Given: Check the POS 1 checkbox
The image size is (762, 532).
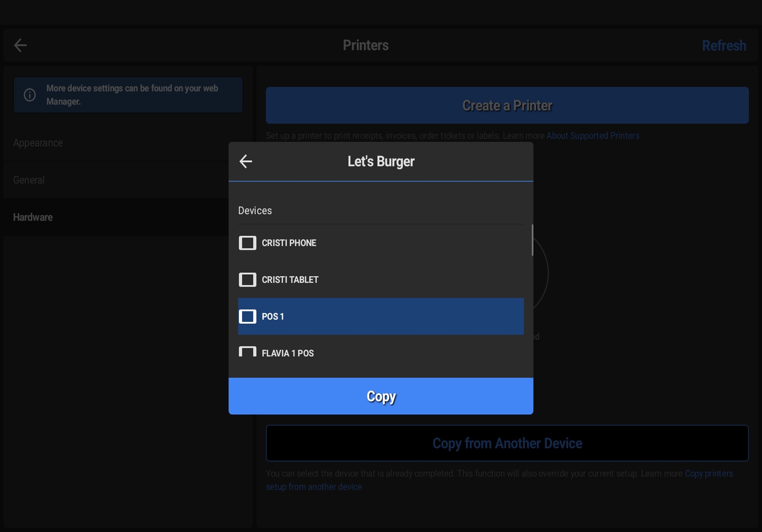Looking at the screenshot, I should coord(247,316).
